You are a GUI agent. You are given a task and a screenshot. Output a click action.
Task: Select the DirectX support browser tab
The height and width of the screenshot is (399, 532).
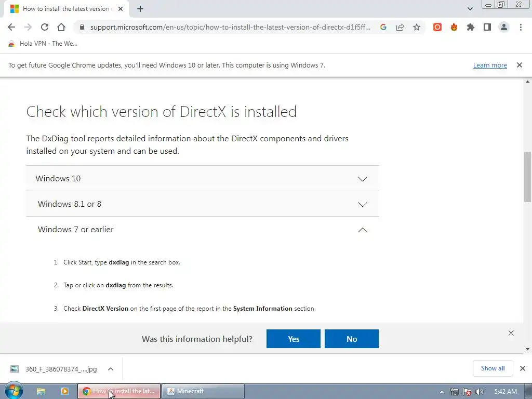tap(66, 9)
